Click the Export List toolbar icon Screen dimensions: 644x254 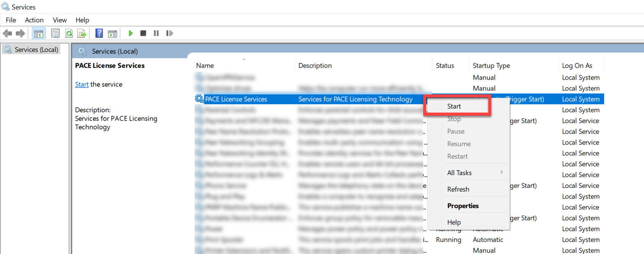pyautogui.click(x=82, y=33)
